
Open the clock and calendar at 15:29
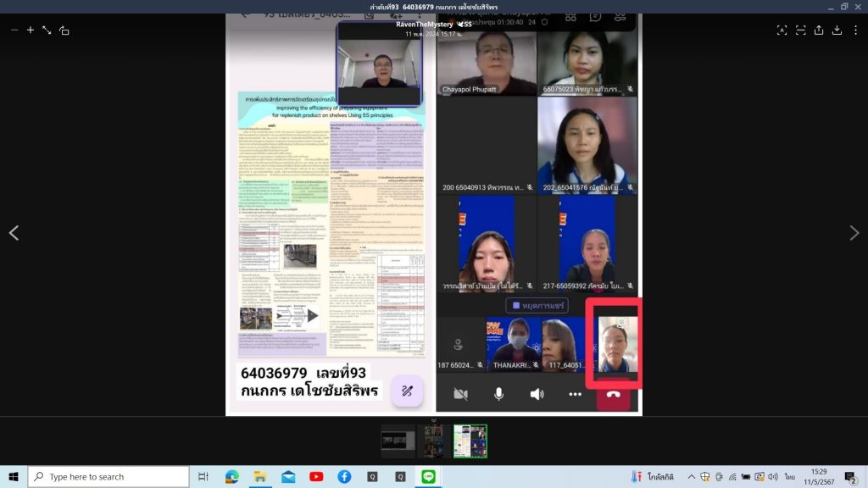819,476
